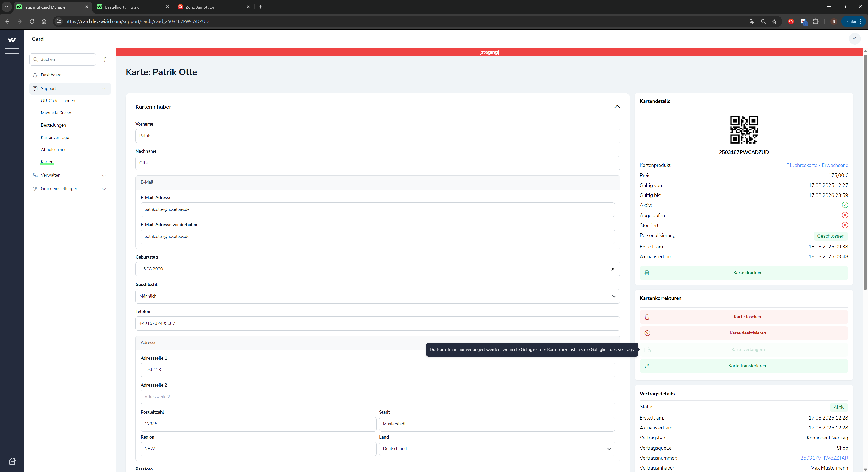
Task: Open the Land dropdown showing Deutschland
Action: (496, 449)
